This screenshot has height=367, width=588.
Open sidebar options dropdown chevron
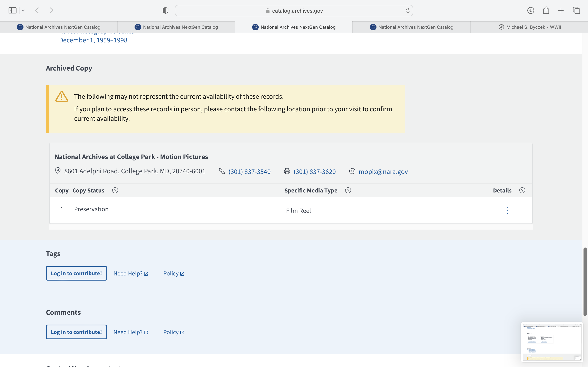click(x=23, y=10)
